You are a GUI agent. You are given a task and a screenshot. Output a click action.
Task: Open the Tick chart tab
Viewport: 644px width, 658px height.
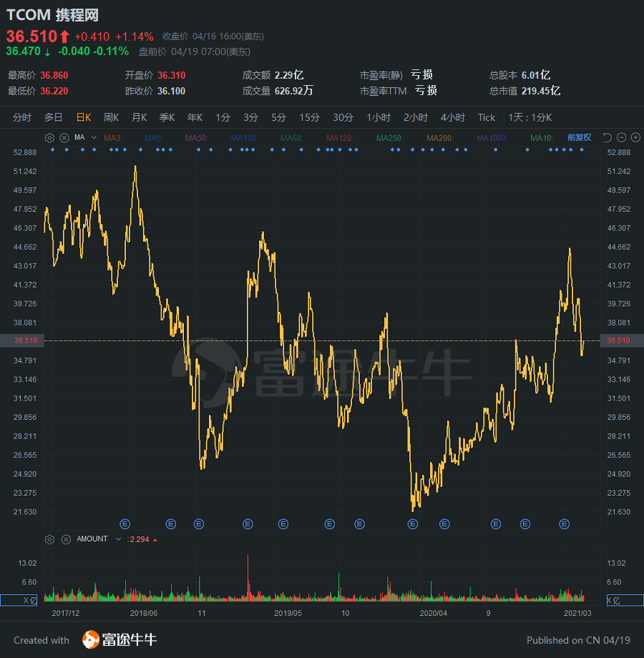point(487,117)
